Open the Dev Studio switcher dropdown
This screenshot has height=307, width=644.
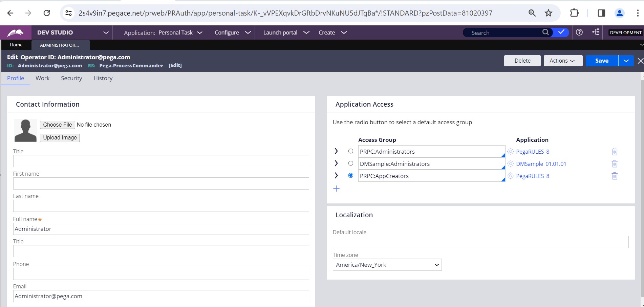click(x=106, y=32)
